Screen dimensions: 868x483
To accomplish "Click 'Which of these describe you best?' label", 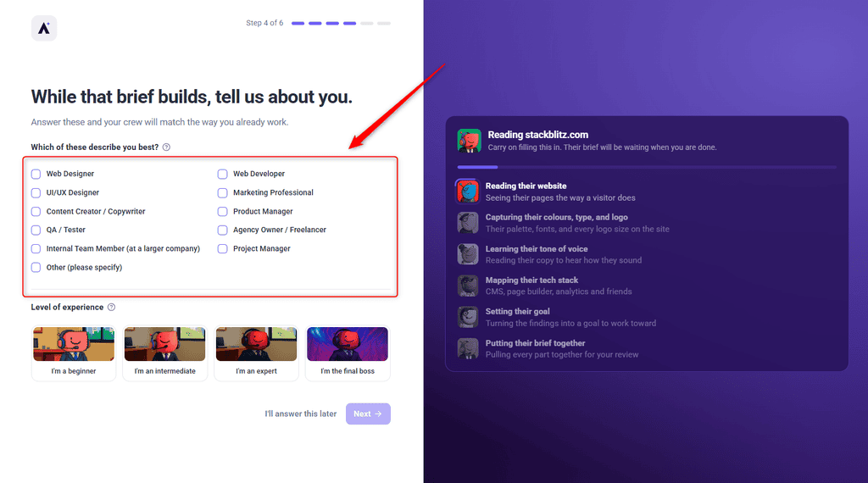I will point(95,147).
